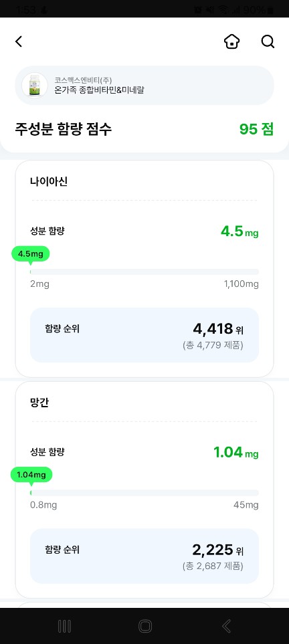
Task: Tap the Android system back button
Action: pyautogui.click(x=226, y=626)
